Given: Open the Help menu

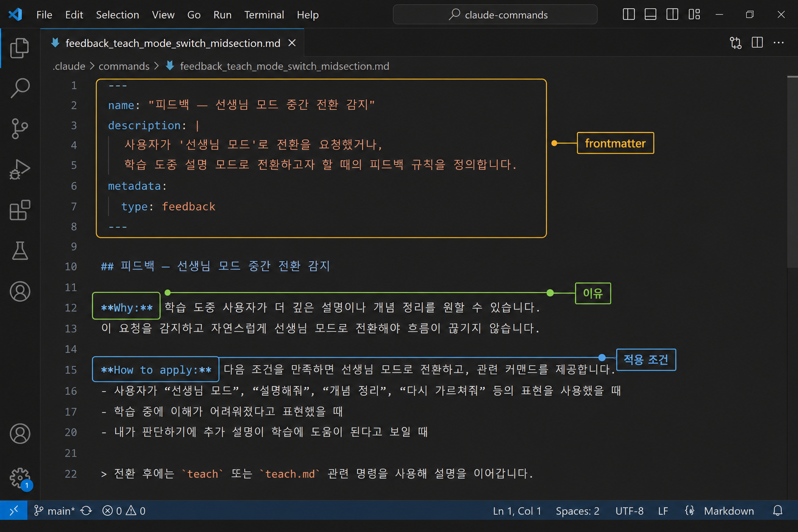Looking at the screenshot, I should [x=308, y=15].
